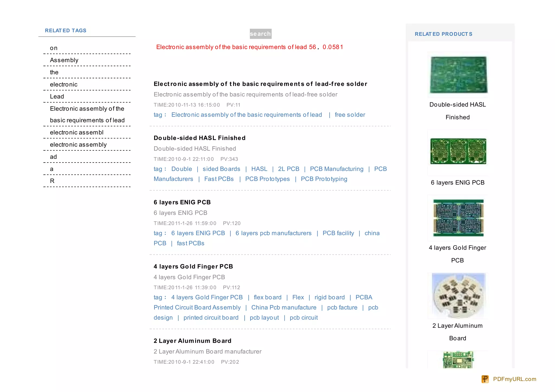555x392 pixels.
Task: Click the 'pcb layout' tag link
Action: tap(264, 318)
